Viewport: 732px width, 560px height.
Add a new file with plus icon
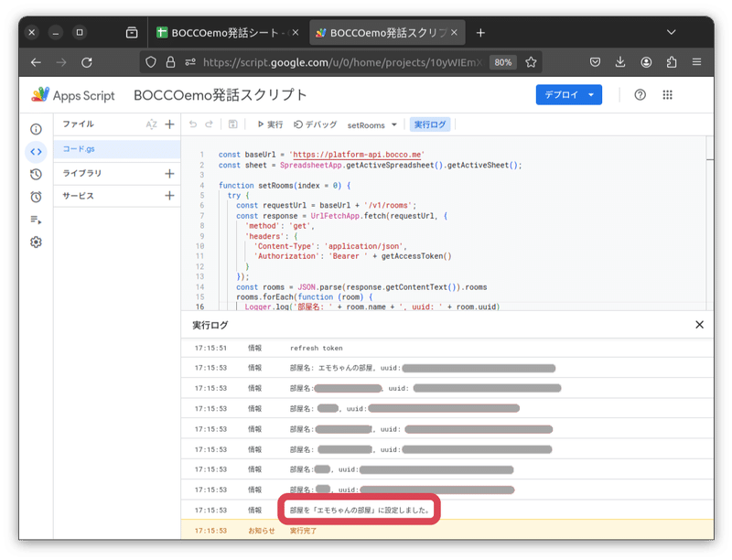click(169, 124)
